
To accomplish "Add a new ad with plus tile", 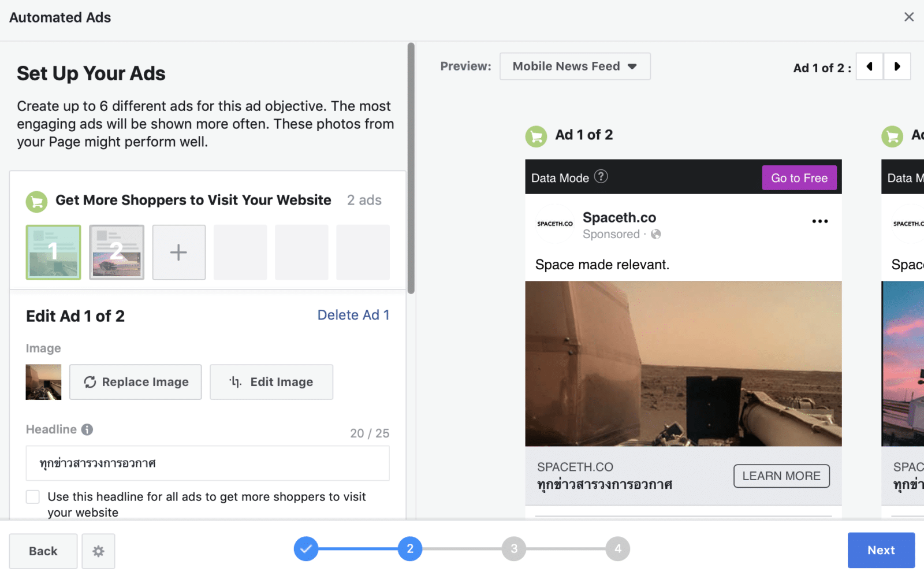I will (178, 253).
